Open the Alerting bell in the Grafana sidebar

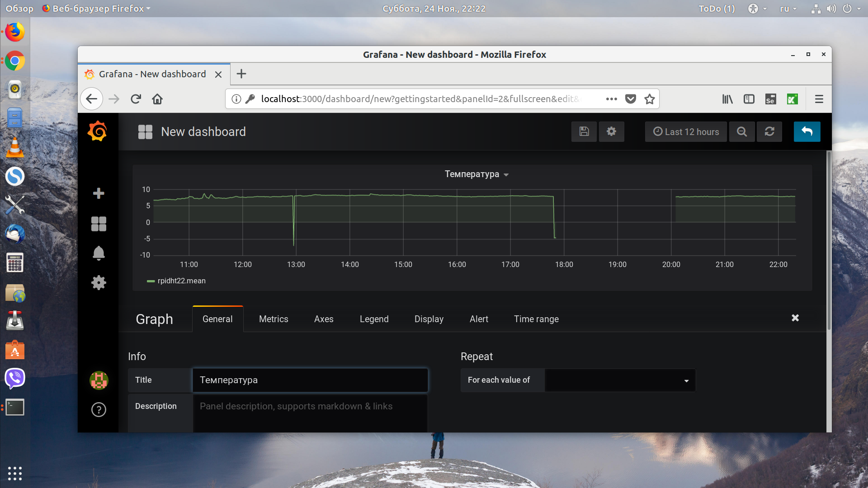[x=99, y=253]
